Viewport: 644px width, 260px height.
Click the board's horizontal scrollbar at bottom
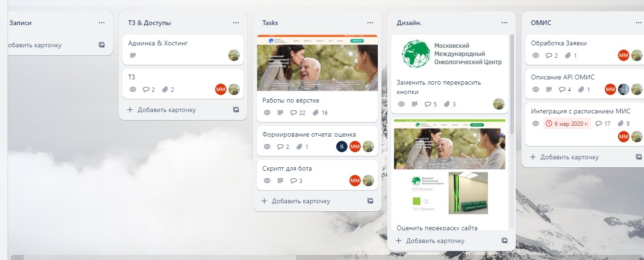pyautogui.click(x=159, y=257)
